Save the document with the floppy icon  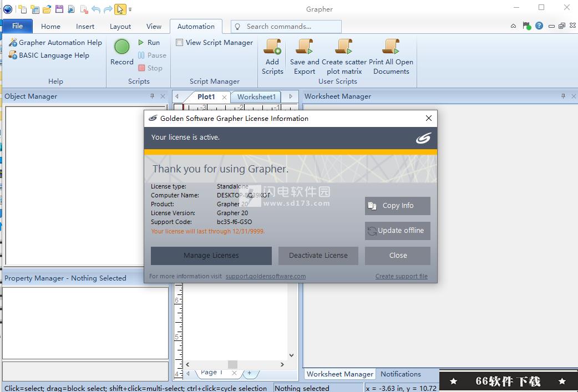[59, 9]
